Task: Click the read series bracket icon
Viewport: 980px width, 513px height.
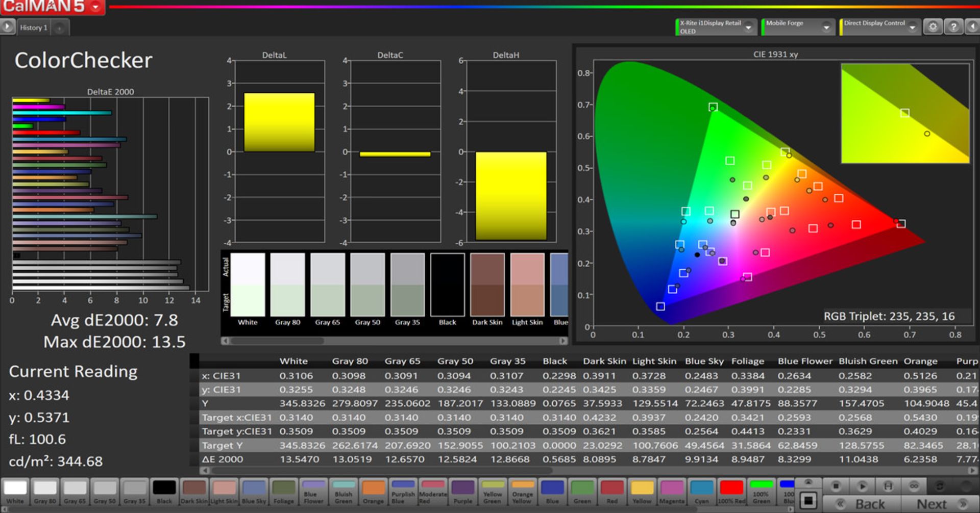Action: pos(888,486)
